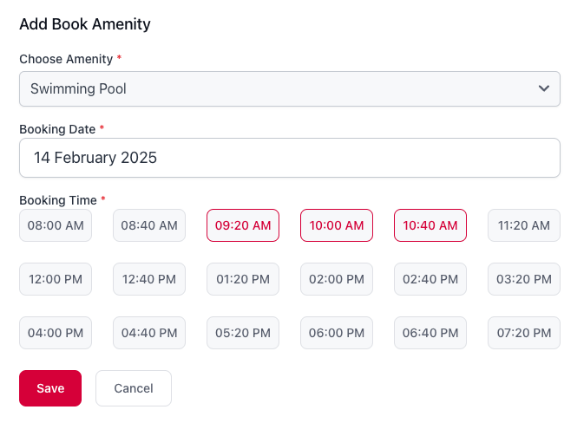Screen dimensions: 577x429
Task: Click the Swimming Pool amenity select box
Action: pos(290,89)
